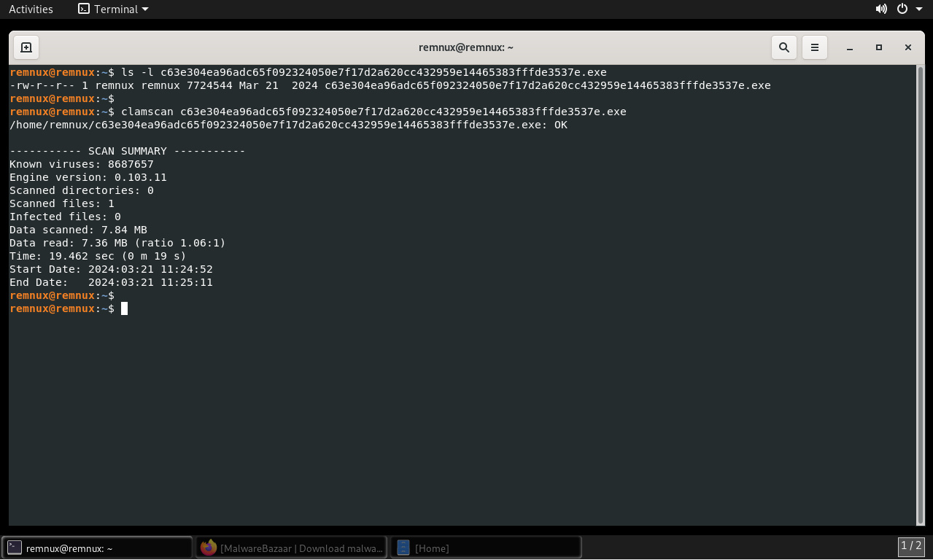The height and width of the screenshot is (560, 933).
Task: Open a new terminal tab
Action: pyautogui.click(x=26, y=47)
